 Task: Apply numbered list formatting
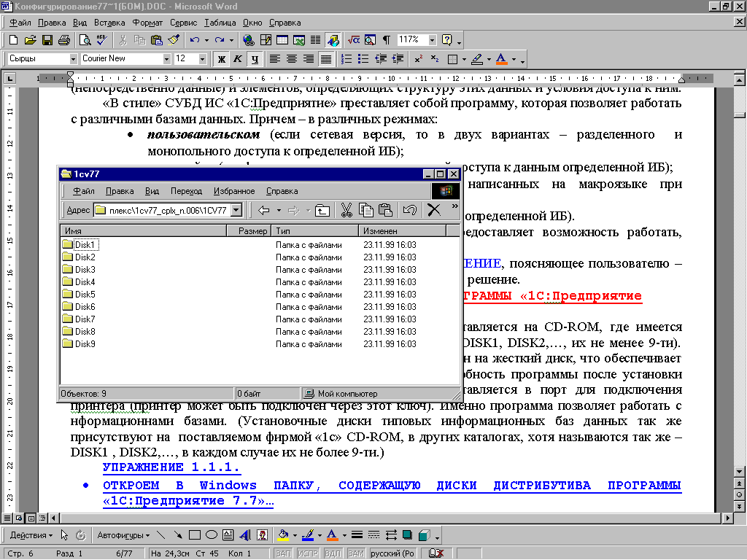coord(347,59)
